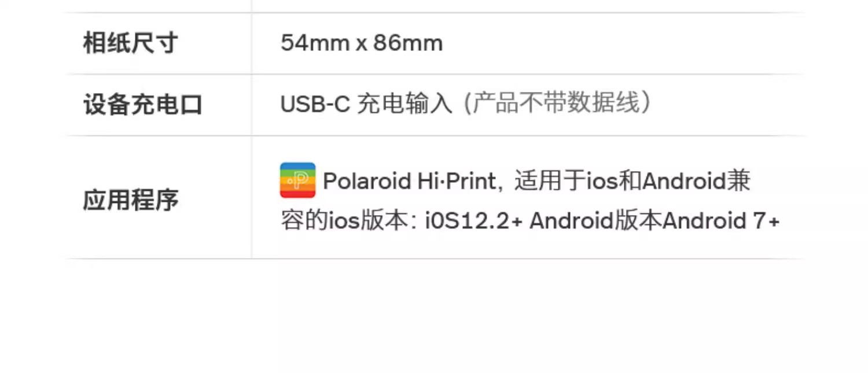Click the 86mm height value
Viewport: 868px width, 373px height.
pos(408,43)
